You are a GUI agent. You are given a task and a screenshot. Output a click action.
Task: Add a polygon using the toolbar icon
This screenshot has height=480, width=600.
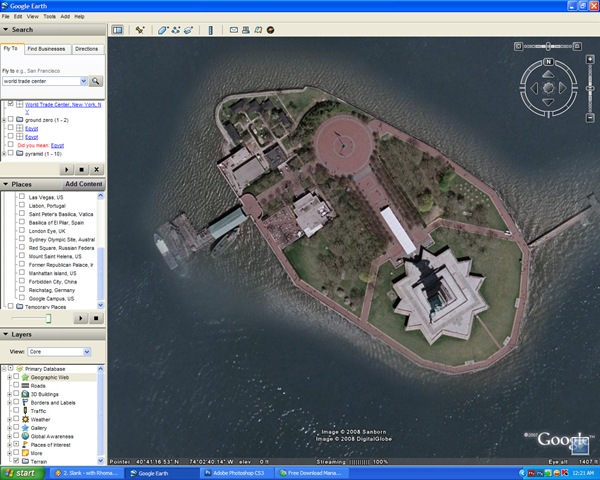click(x=163, y=30)
